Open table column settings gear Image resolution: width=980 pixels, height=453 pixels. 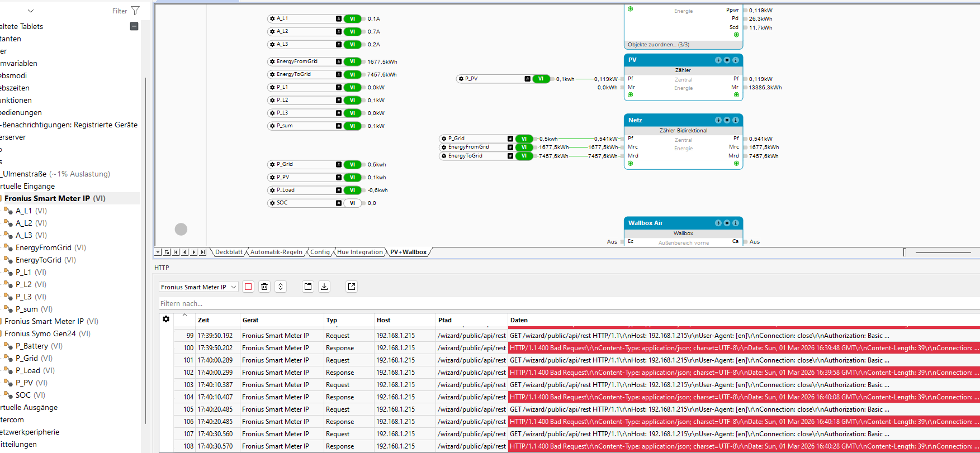[x=166, y=319]
